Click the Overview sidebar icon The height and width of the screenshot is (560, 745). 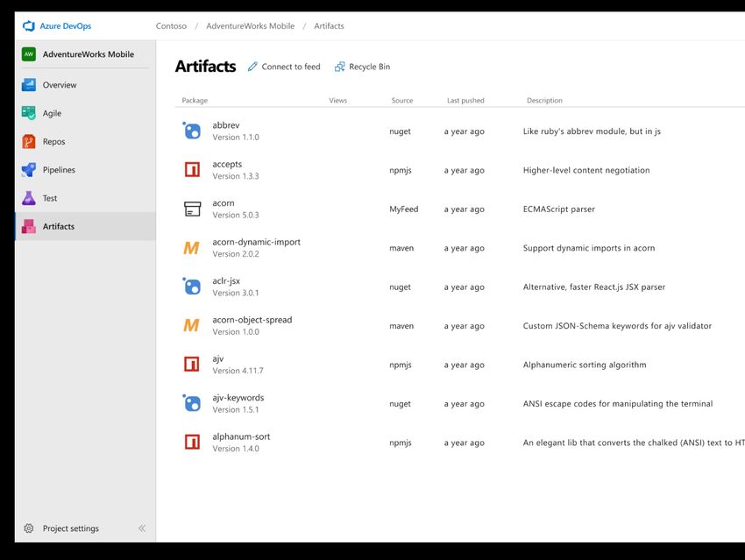pyautogui.click(x=29, y=85)
